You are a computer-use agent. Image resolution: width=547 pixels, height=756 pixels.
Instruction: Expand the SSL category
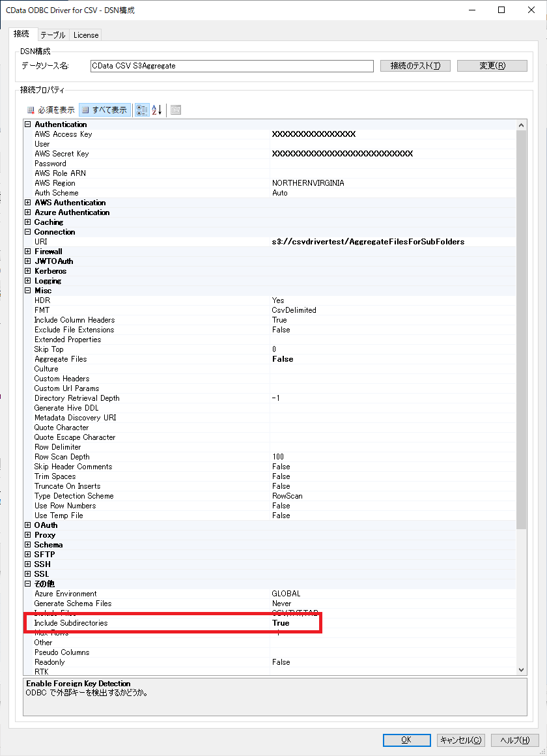28,574
